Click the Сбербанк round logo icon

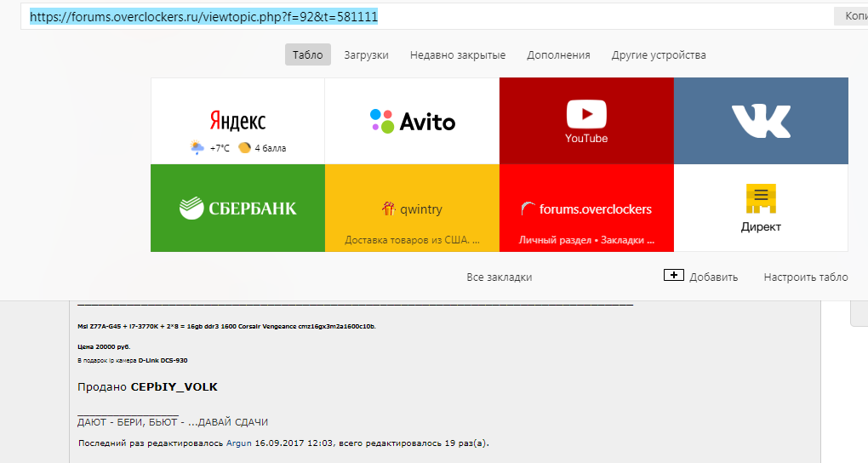191,208
